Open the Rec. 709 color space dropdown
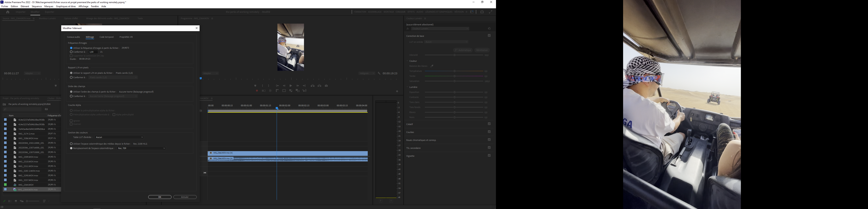 click(x=141, y=148)
